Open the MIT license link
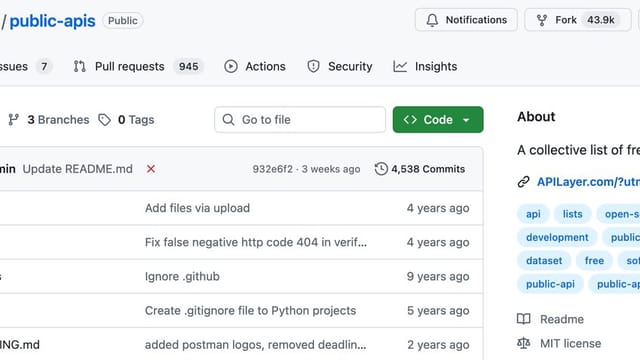Image resolution: width=640 pixels, height=360 pixels. 570,344
